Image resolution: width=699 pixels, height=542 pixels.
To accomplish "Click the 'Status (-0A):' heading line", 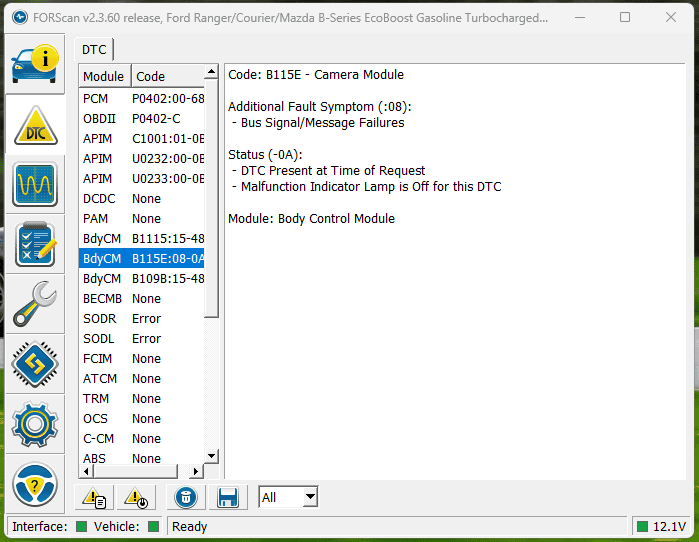I will (265, 155).
